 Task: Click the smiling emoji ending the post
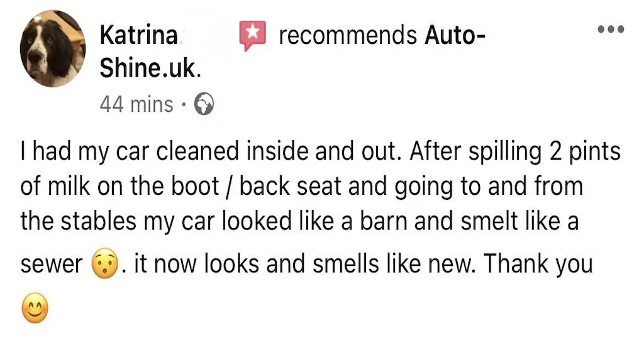35,308
